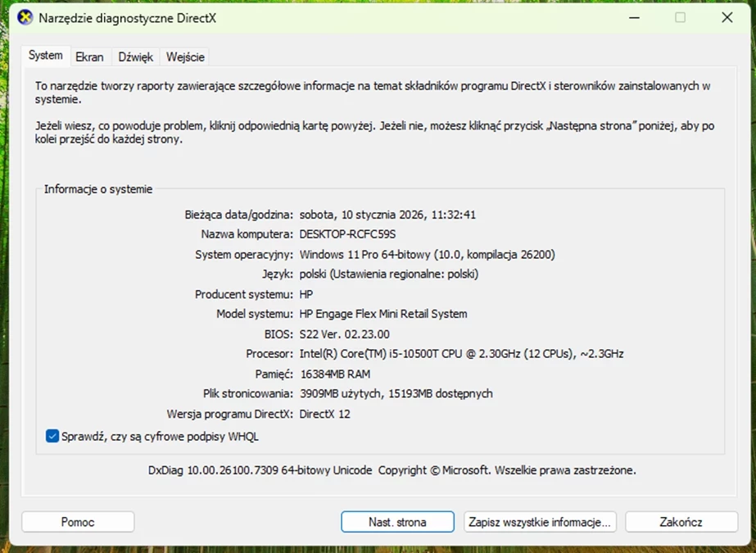This screenshot has height=553, width=756.
Task: Minimize the DirectX diagnostic window
Action: 634,18
